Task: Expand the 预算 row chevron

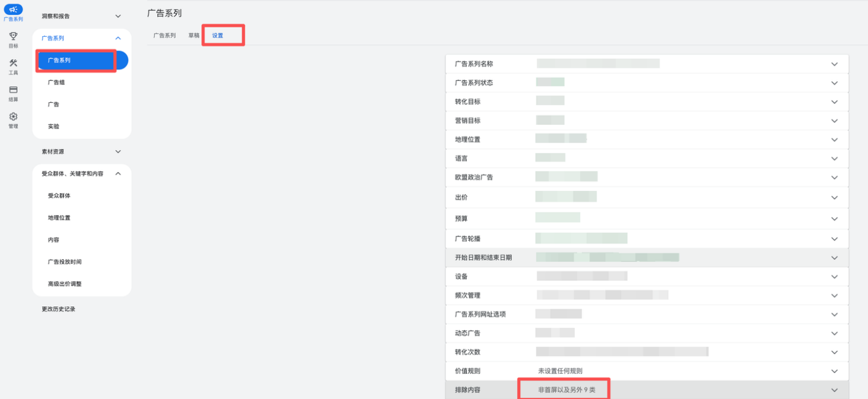Action: [834, 219]
